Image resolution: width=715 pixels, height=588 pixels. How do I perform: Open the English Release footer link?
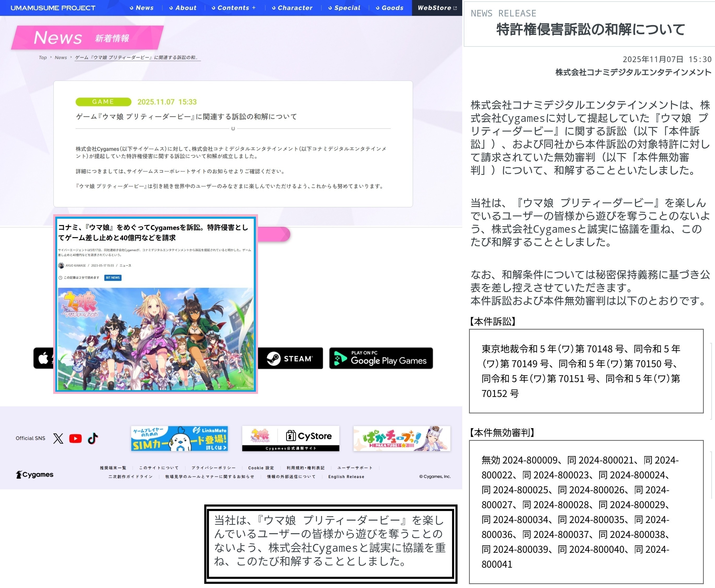[346, 477]
